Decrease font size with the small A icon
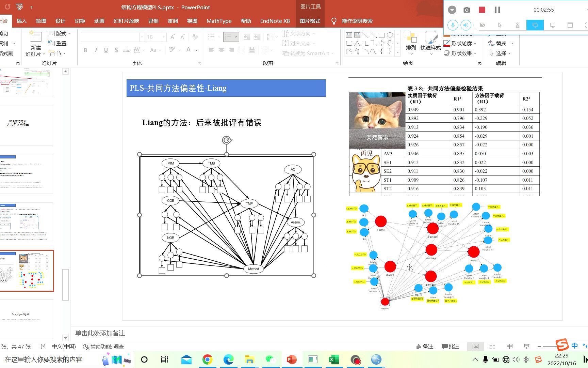The width and height of the screenshot is (588, 368). [x=182, y=37]
